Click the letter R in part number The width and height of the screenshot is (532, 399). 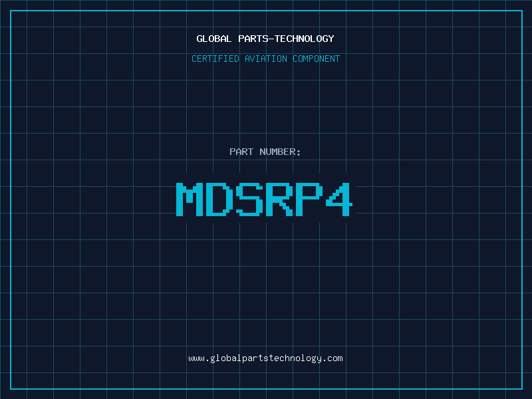point(280,199)
